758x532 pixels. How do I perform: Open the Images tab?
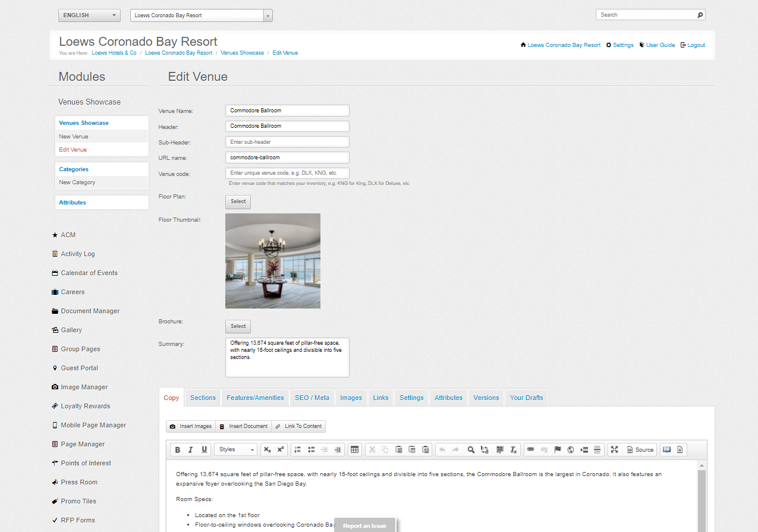point(351,398)
